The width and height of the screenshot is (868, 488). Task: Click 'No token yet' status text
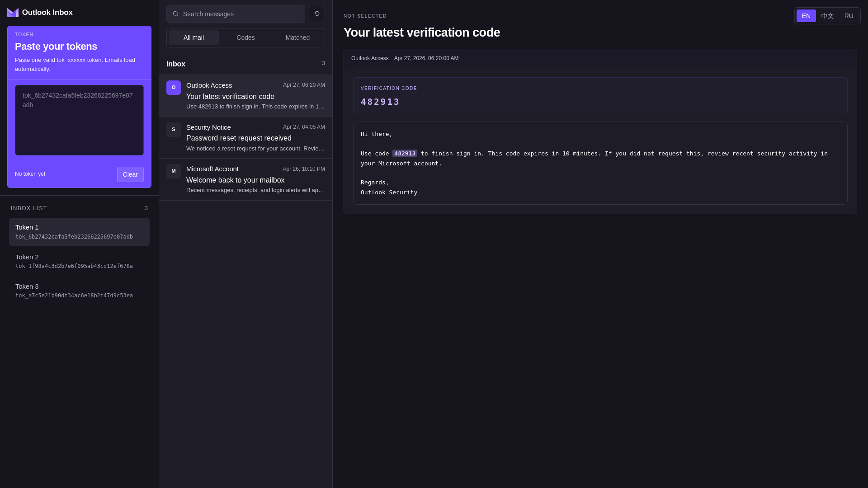pos(30,174)
